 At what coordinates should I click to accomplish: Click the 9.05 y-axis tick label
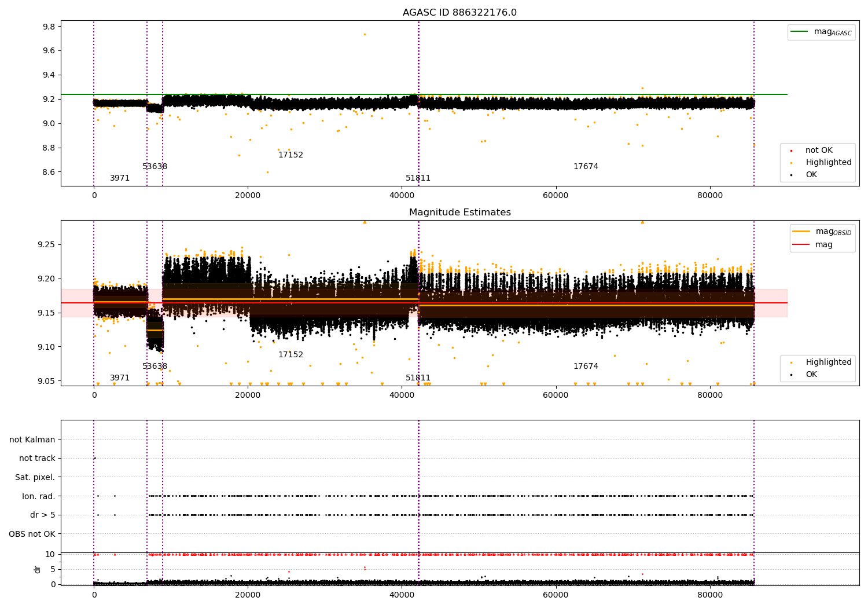coord(47,382)
